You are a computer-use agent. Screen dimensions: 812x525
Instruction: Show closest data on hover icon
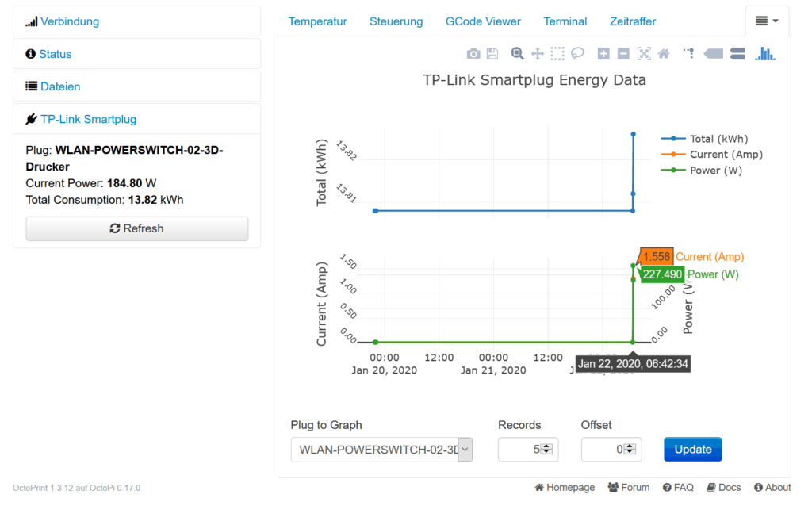click(x=713, y=54)
